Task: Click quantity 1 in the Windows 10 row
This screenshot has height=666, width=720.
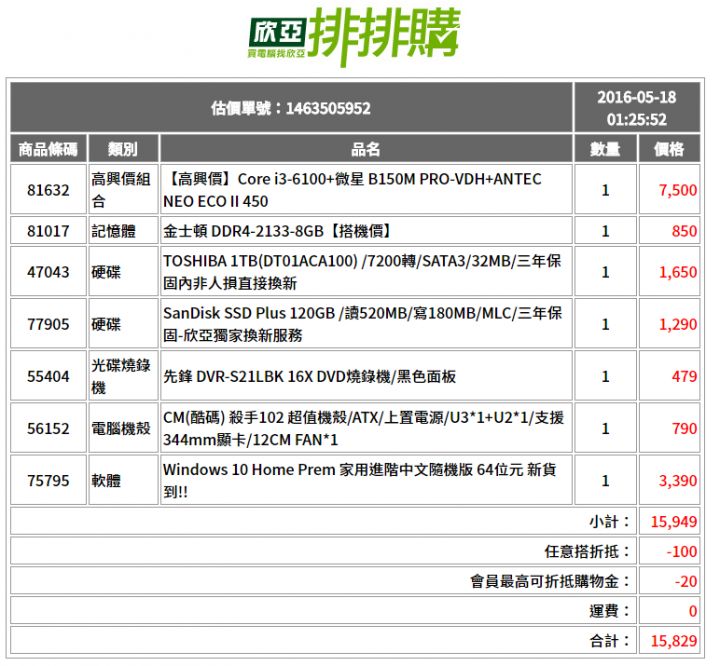Action: [x=605, y=480]
